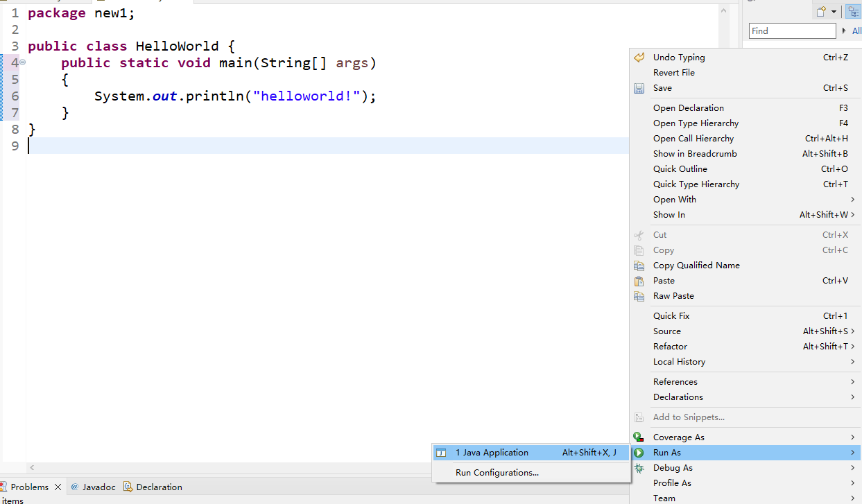Click the New Task icon in Task List

(821, 11)
